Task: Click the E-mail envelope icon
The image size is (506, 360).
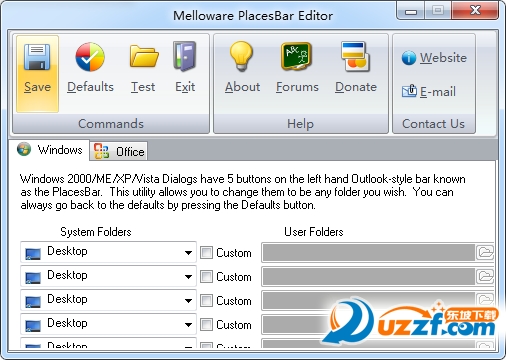Action: click(x=409, y=91)
